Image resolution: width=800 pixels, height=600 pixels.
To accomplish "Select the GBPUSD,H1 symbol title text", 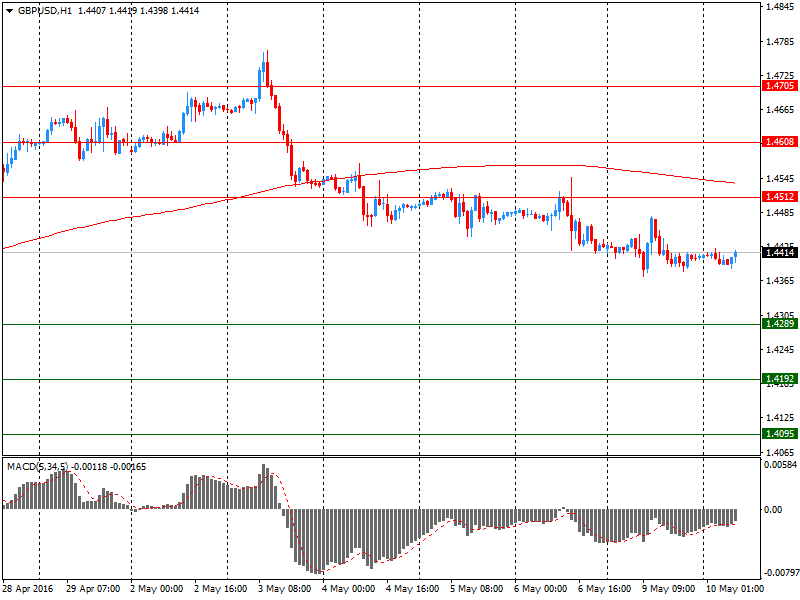I will coord(45,11).
